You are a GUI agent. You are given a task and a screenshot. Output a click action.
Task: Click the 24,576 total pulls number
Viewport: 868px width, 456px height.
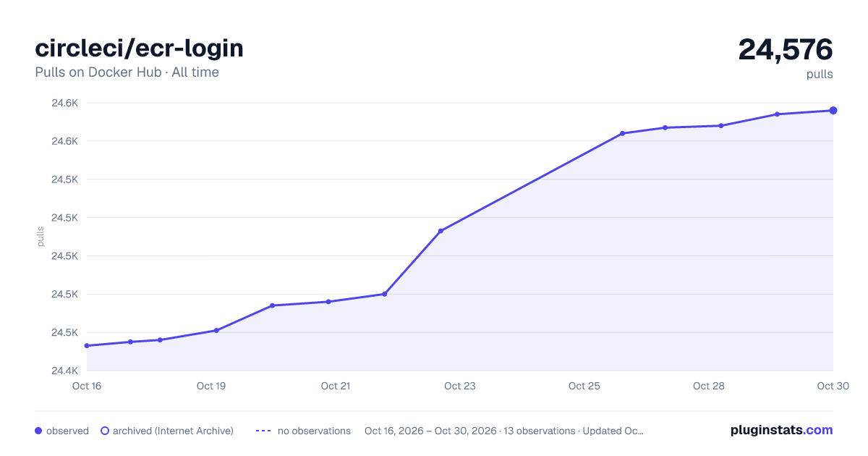click(x=786, y=49)
